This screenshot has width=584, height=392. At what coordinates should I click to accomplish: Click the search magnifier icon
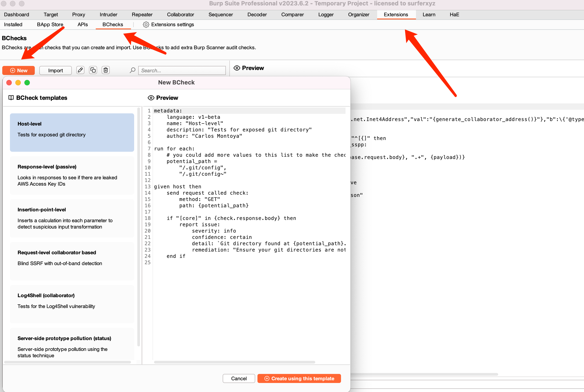pyautogui.click(x=132, y=70)
